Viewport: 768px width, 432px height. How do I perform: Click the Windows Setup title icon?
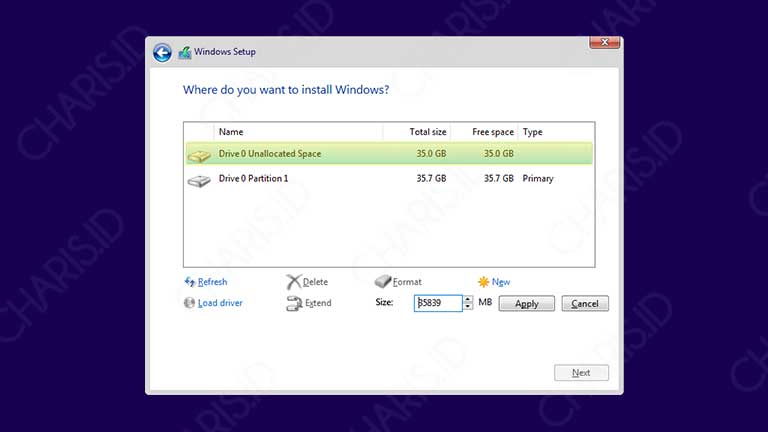click(x=185, y=52)
